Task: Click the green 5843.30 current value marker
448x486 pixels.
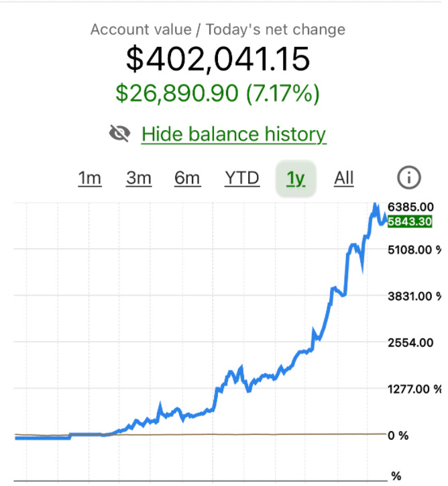Action: [x=409, y=222]
